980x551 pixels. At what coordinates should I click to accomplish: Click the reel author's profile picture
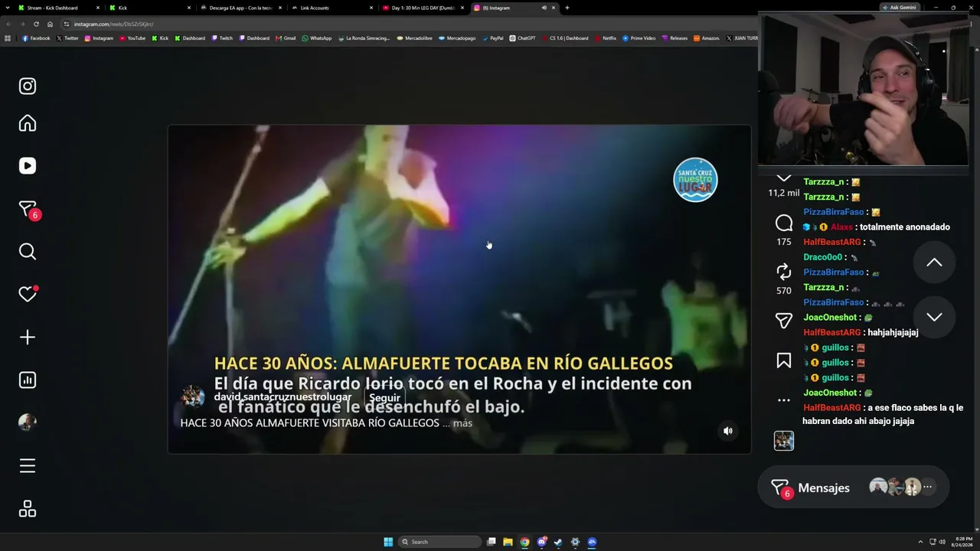(x=193, y=397)
